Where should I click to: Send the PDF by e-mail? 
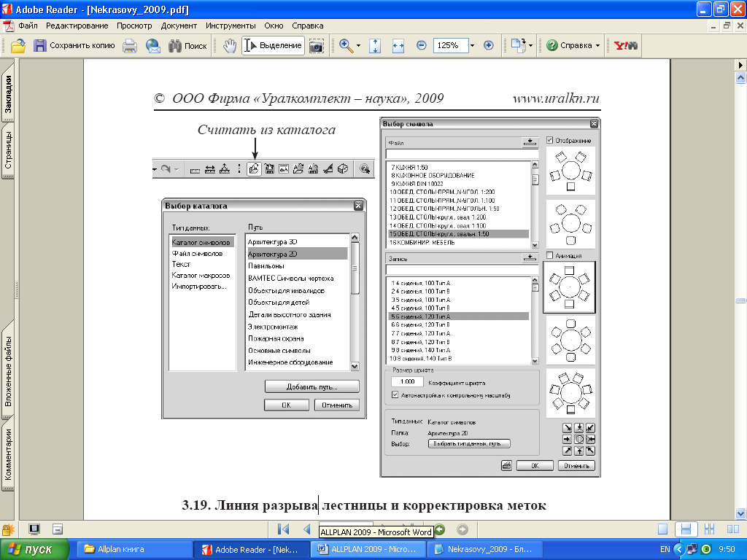[153, 46]
